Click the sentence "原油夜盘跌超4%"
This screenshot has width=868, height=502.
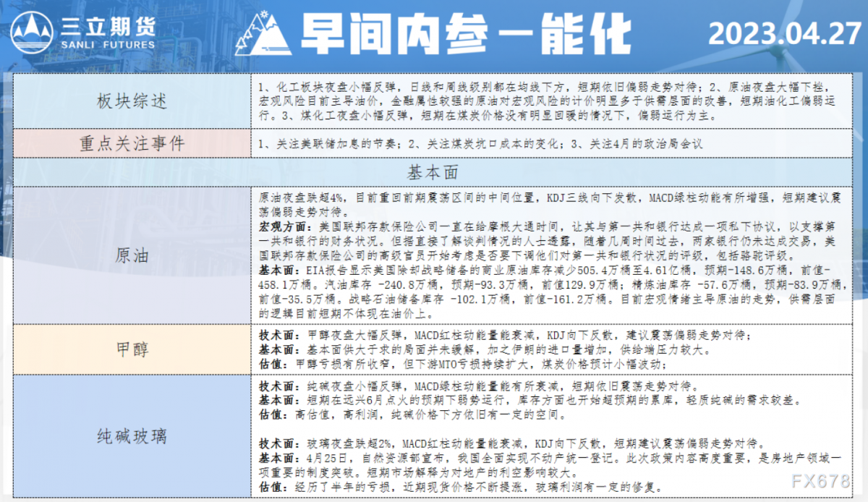[x=302, y=197]
